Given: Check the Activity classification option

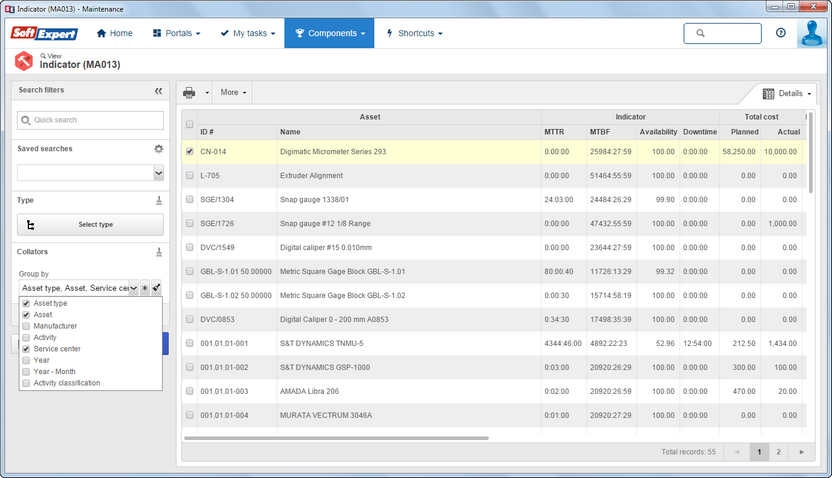Looking at the screenshot, I should (26, 383).
